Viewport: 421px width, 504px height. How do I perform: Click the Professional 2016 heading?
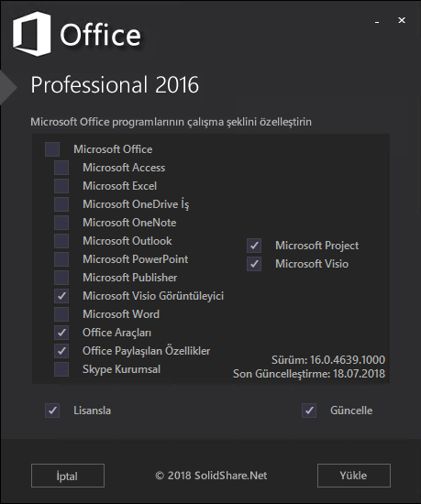coord(115,85)
